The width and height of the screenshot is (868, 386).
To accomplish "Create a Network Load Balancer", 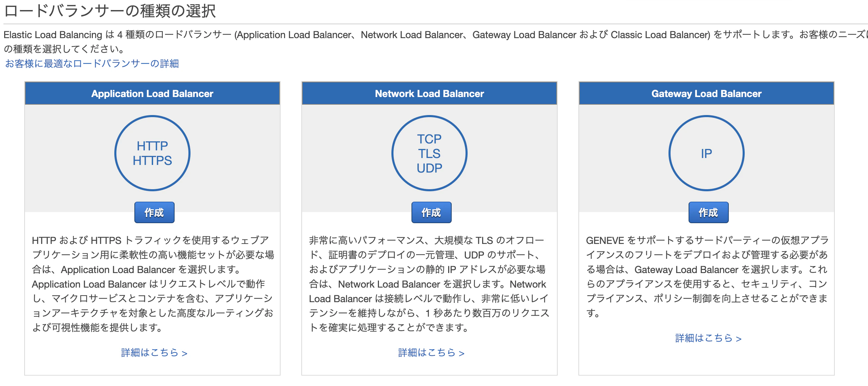I will point(431,212).
